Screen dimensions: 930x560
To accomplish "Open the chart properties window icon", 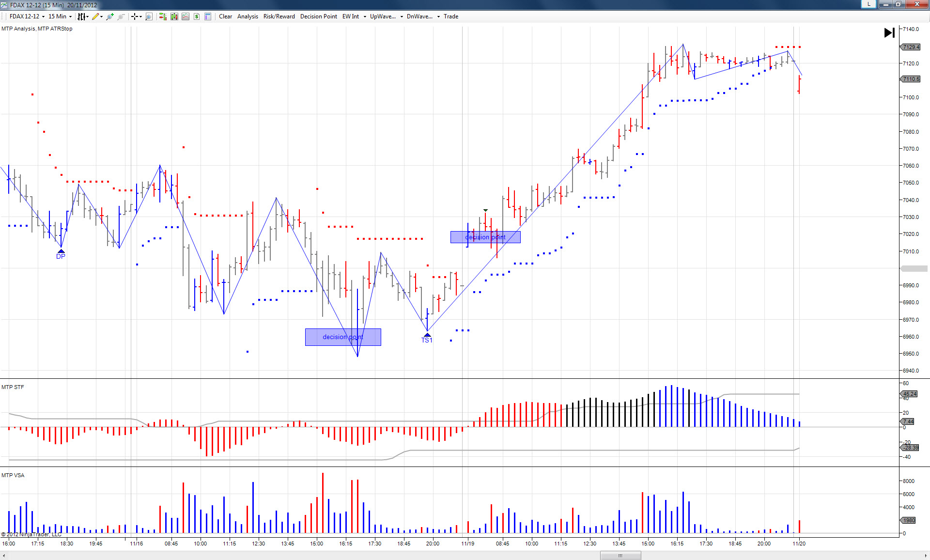I will 208,16.
